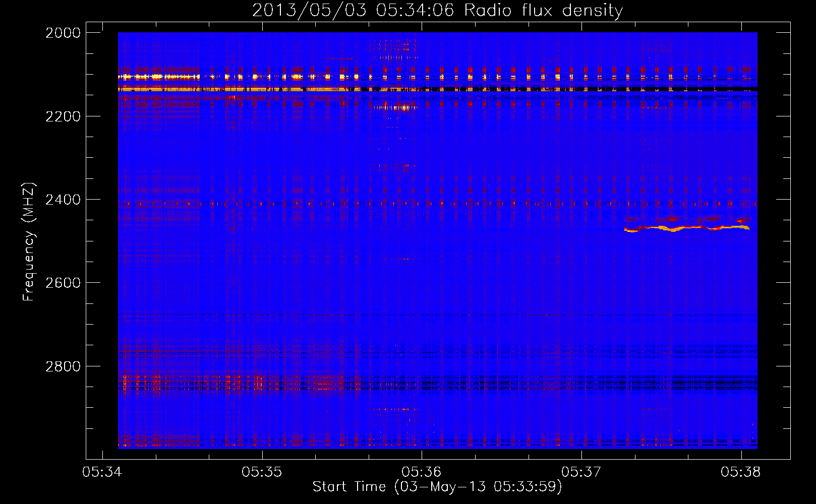This screenshot has width=816, height=504.
Task: Select the 2800 frequency axis label
Action: (63, 366)
